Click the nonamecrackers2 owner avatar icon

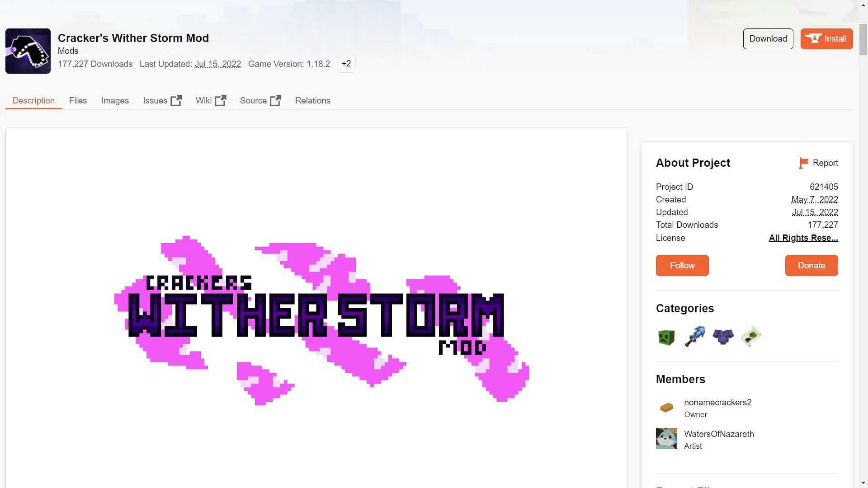tap(666, 407)
